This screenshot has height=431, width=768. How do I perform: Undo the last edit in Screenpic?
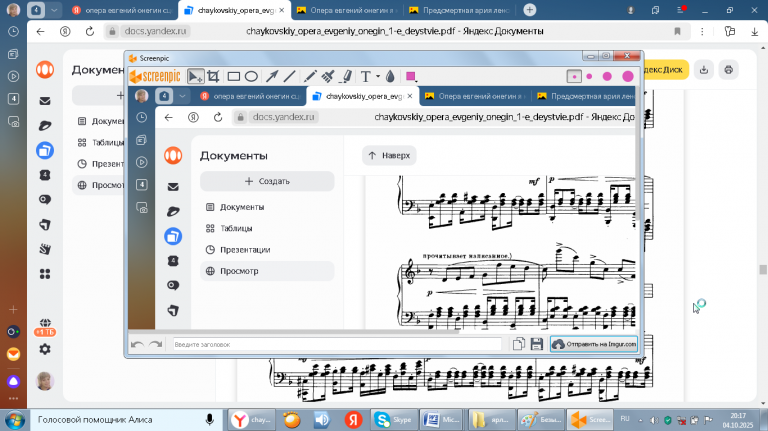[137, 344]
